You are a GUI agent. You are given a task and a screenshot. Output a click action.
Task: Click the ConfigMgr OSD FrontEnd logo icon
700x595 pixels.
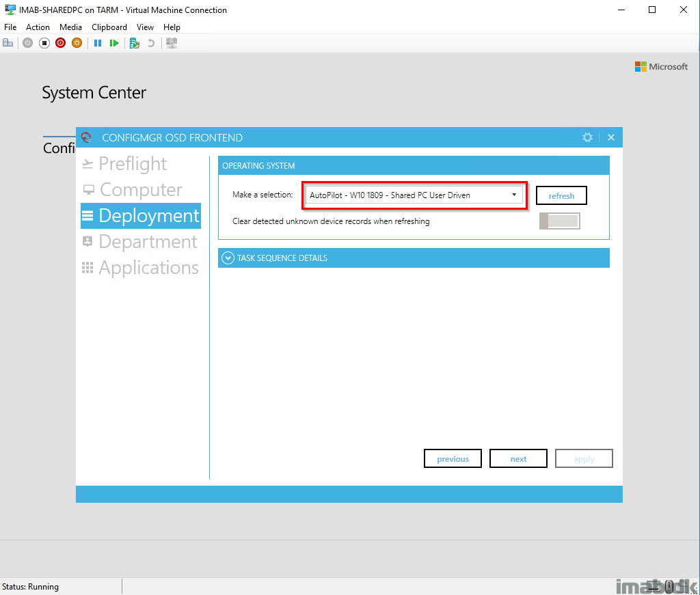pos(87,137)
